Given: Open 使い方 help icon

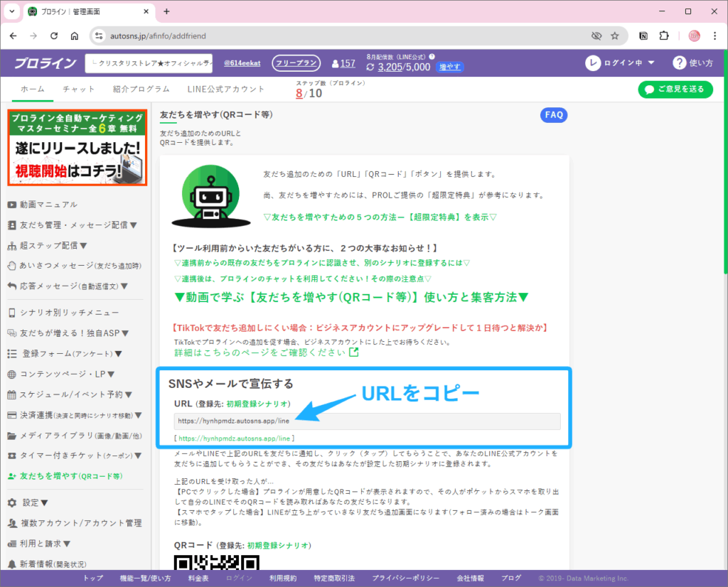Looking at the screenshot, I should point(679,63).
